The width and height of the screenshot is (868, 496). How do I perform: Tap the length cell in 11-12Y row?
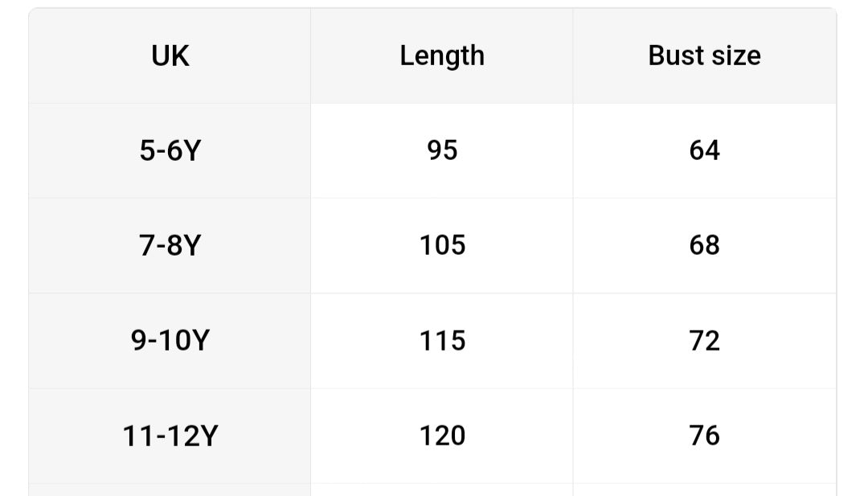442,436
